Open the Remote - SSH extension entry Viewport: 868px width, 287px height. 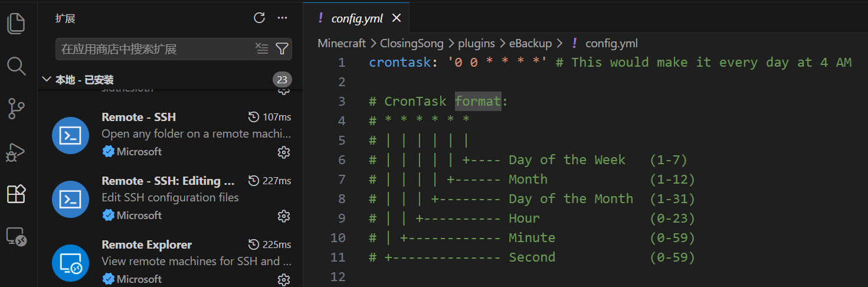click(x=170, y=135)
